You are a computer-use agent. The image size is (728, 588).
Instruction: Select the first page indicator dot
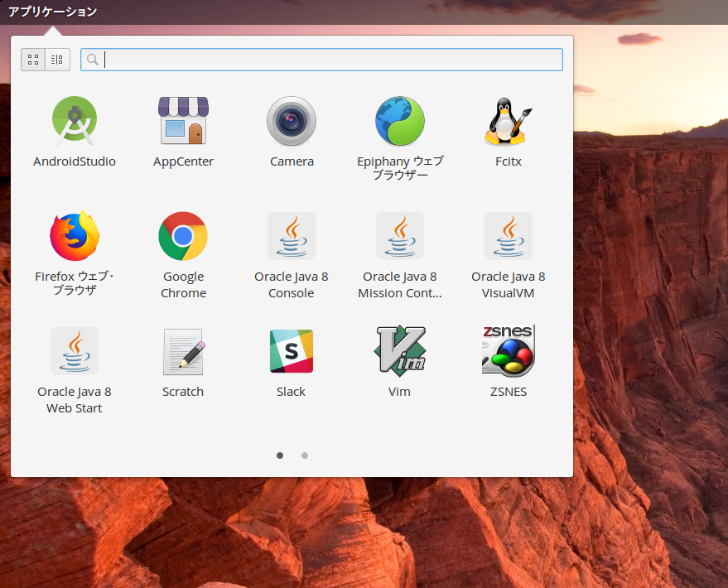[279, 455]
